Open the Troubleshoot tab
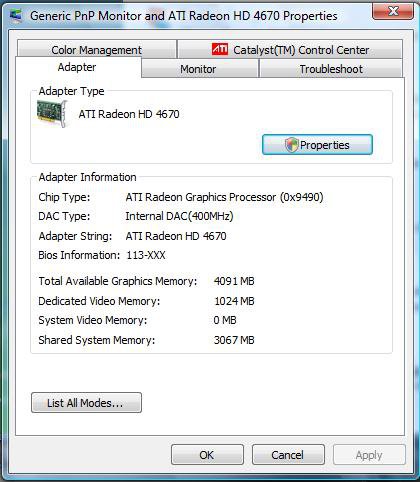The width and height of the screenshot is (420, 482). [x=331, y=69]
